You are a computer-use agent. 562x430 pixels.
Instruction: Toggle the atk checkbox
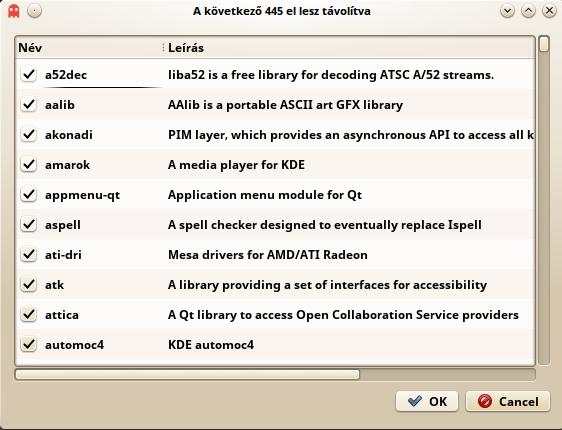(x=28, y=285)
